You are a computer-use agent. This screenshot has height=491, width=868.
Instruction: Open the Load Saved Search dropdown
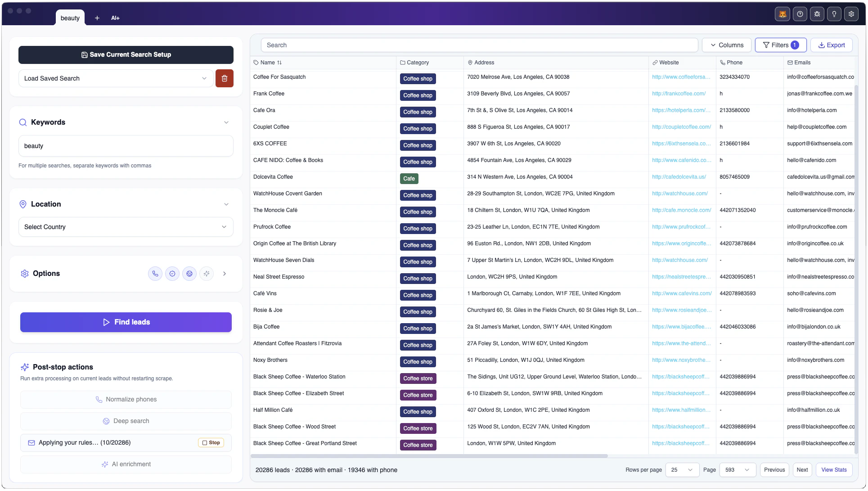click(x=116, y=78)
